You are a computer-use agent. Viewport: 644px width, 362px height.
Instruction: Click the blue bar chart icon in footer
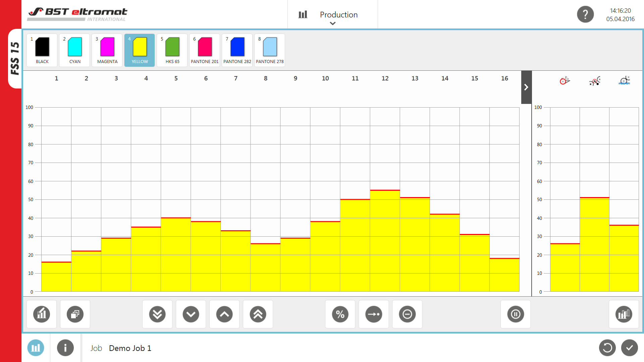pyautogui.click(x=36, y=348)
